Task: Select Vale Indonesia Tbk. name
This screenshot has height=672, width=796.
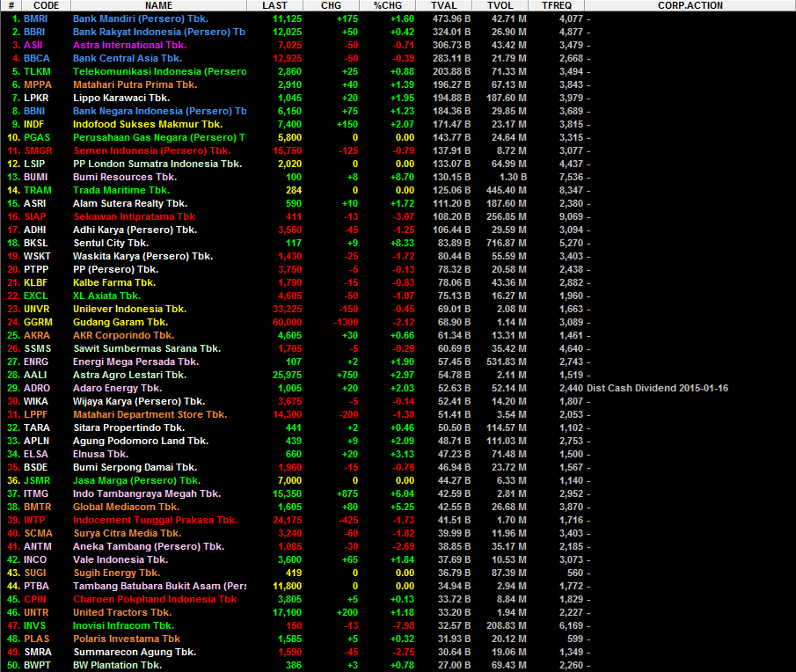Action: (x=120, y=559)
